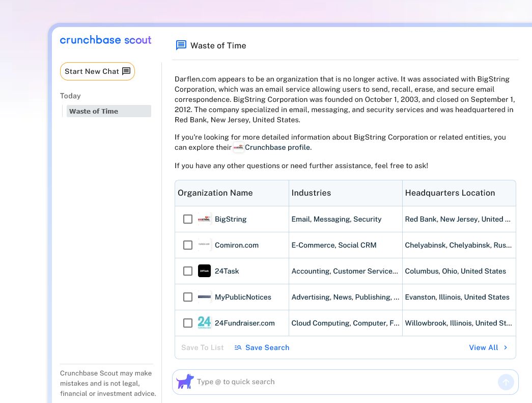Click the Type @ to quick search field
The width and height of the screenshot is (532, 403).
point(345,382)
